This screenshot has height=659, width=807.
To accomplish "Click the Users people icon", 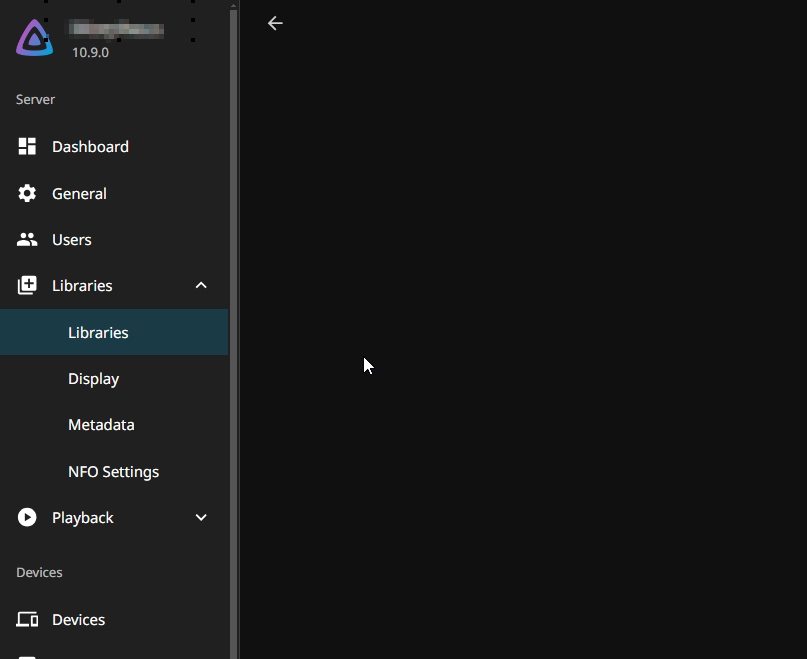I will 27,240.
